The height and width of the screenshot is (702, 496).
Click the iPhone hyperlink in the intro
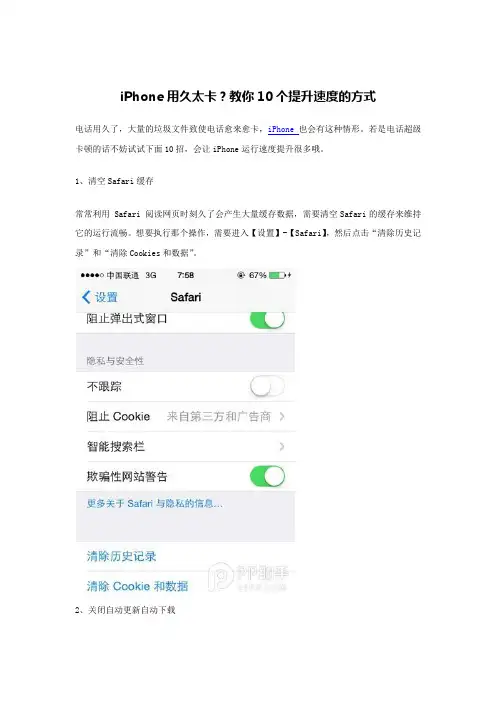pos(282,129)
